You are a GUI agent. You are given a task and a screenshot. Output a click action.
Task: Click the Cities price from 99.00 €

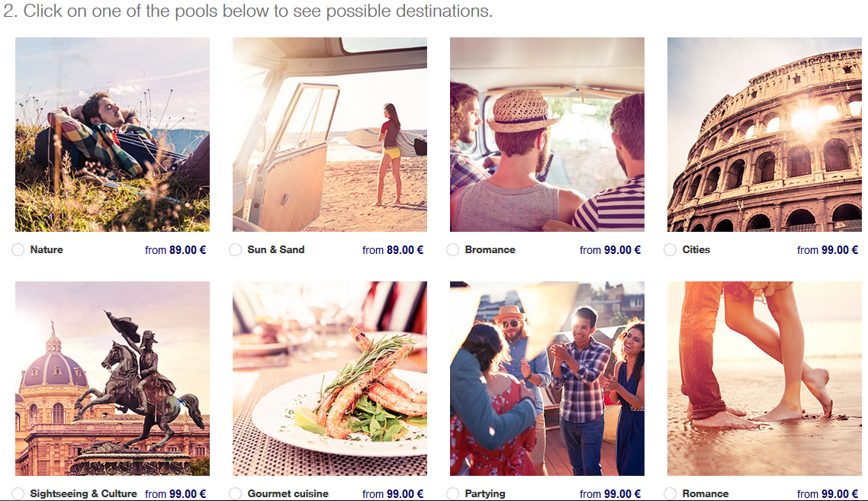[x=828, y=250]
